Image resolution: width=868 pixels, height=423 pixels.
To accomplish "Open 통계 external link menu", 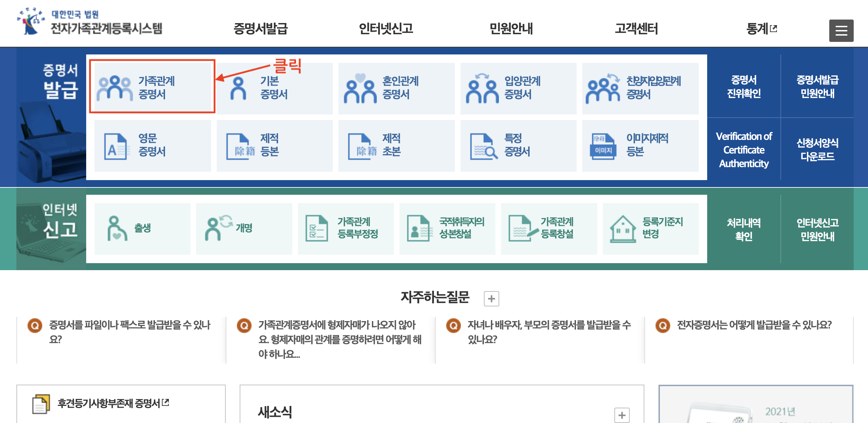I will click(x=762, y=29).
